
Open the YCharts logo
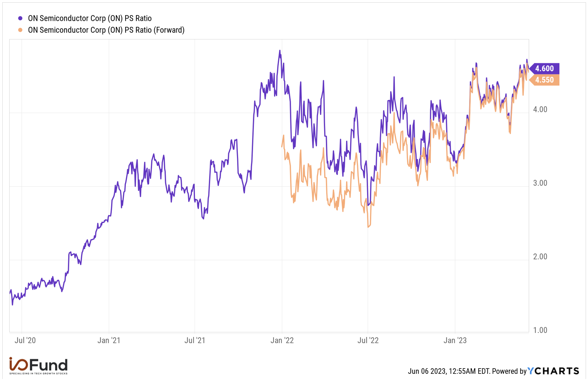click(x=553, y=371)
